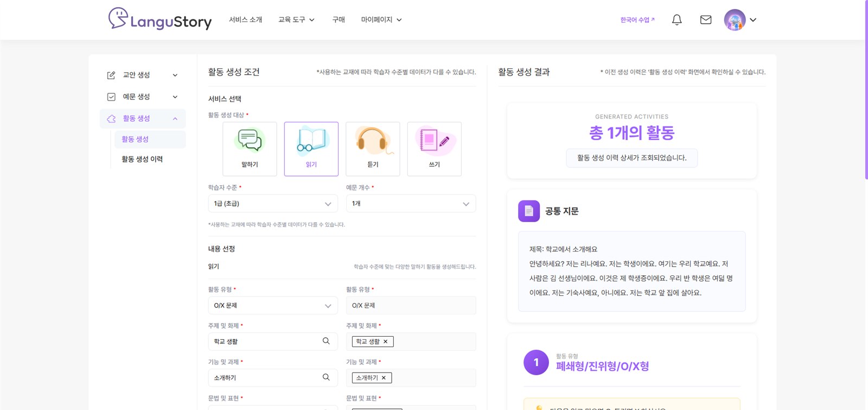Select the 쓰기 writing activity card
This screenshot has height=410, width=868.
coord(435,149)
